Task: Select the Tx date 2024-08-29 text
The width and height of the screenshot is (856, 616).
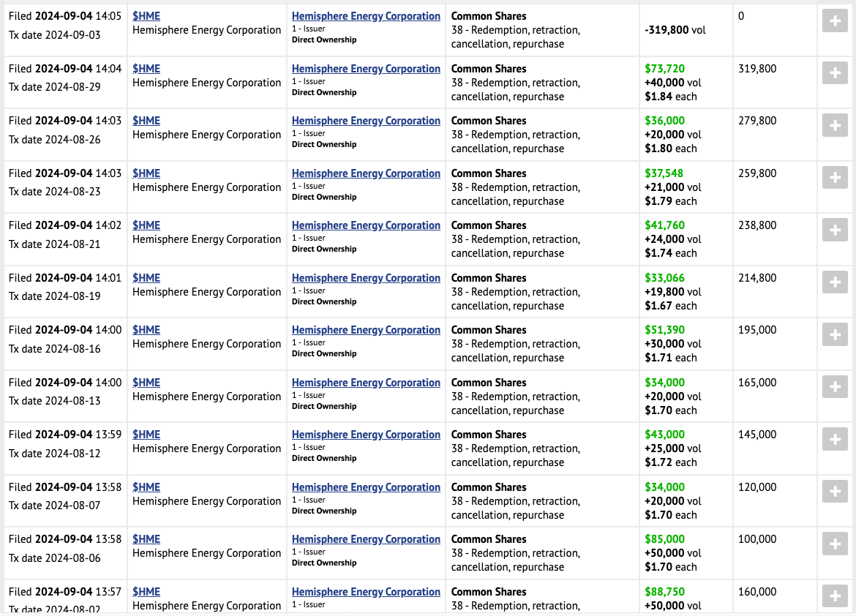Action: point(55,87)
